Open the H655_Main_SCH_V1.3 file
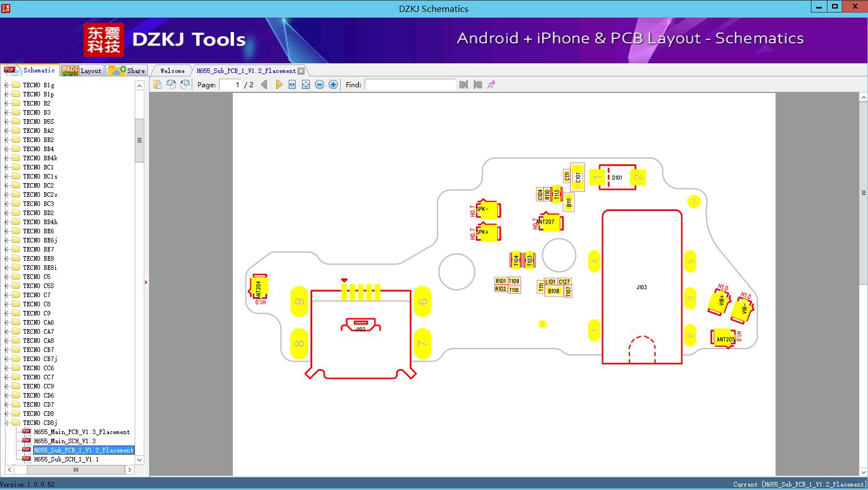Screen dimensions: 868x490 tap(64, 441)
